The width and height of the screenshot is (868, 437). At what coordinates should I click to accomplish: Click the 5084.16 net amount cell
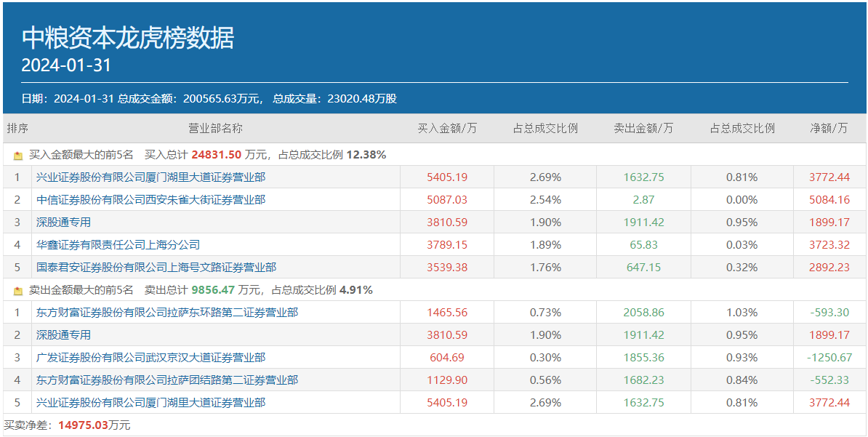(x=829, y=200)
